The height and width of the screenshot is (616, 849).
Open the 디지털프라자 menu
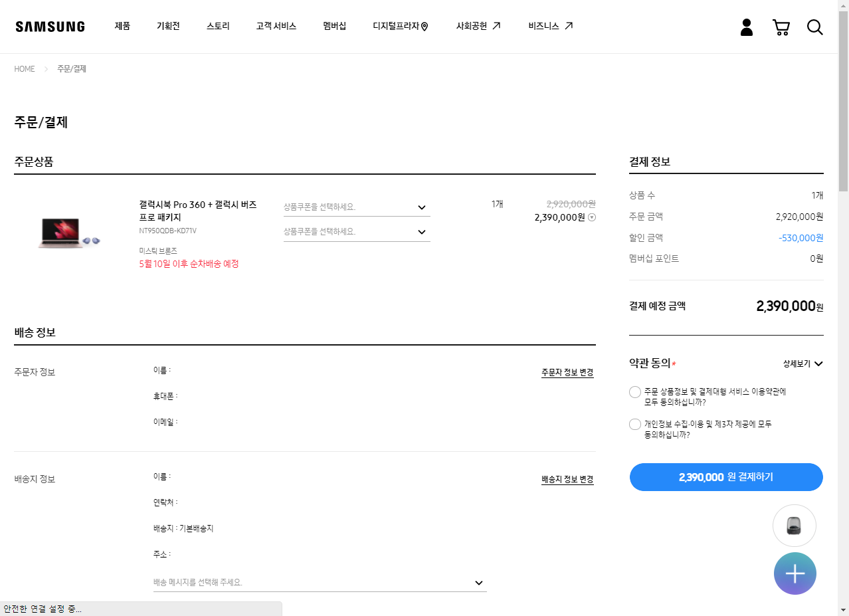(401, 27)
